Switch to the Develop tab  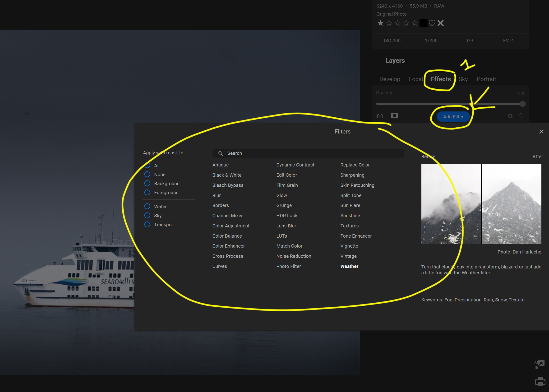pos(389,79)
